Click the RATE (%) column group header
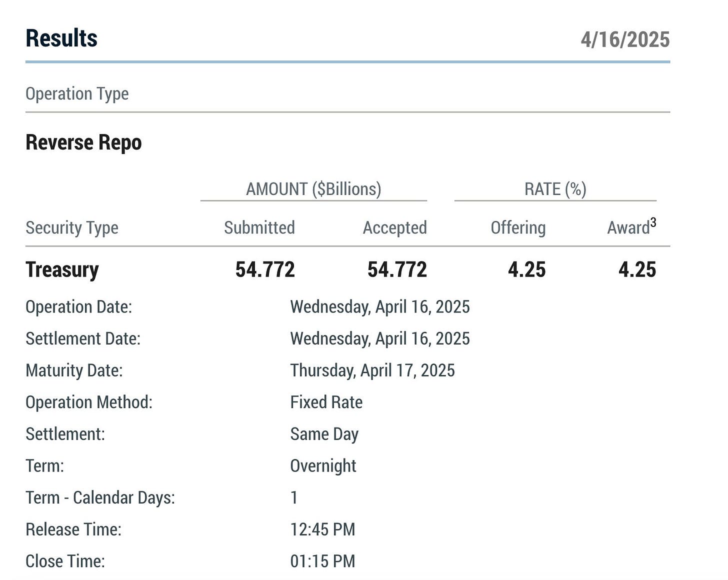The image size is (728, 580). (555, 189)
